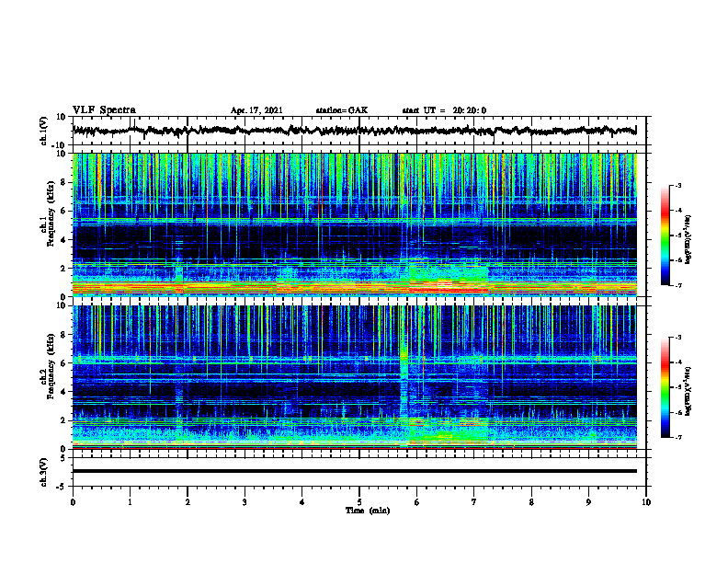
Task: Click ch.2 frequency axis tick "6"
Action: click(63, 363)
